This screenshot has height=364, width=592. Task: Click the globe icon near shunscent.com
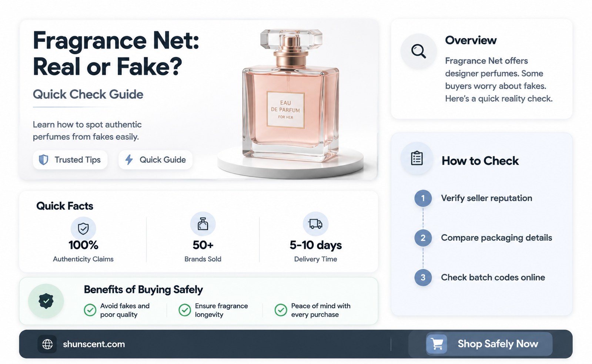[47, 344]
